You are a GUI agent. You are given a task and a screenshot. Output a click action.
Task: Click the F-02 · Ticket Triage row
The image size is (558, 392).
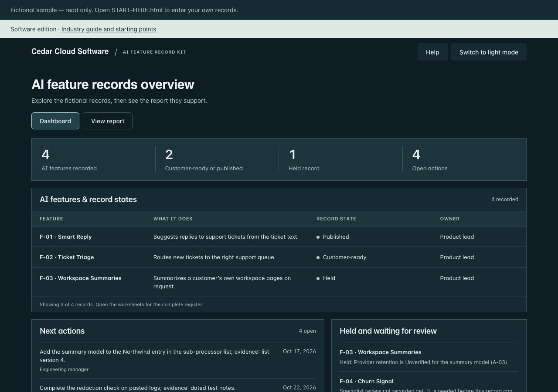click(x=279, y=257)
